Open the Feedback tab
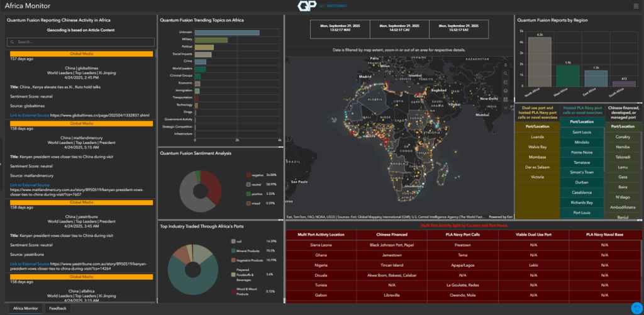The width and height of the screenshot is (644, 315). pos(57,309)
